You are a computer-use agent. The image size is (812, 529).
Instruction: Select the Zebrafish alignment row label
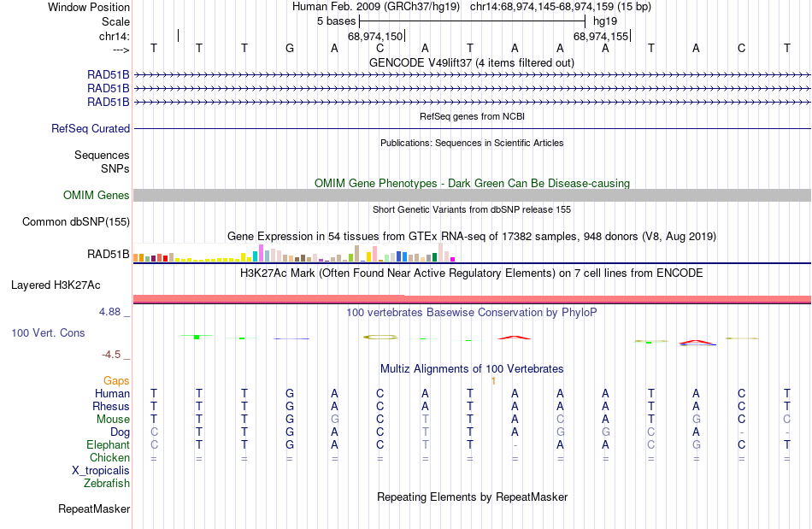click(x=107, y=483)
